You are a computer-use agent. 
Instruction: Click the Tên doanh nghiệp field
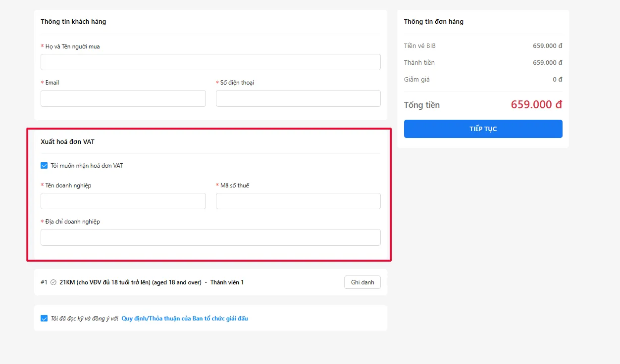click(x=123, y=201)
